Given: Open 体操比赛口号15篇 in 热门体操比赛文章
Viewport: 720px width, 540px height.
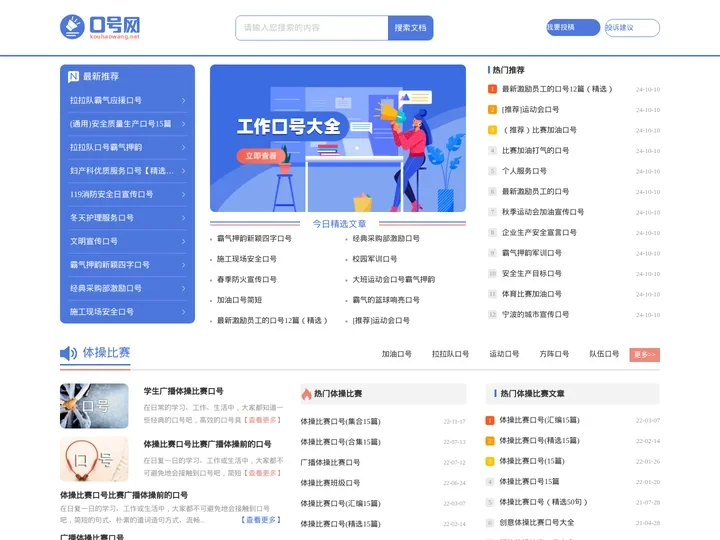Looking at the screenshot, I should click(529, 482).
